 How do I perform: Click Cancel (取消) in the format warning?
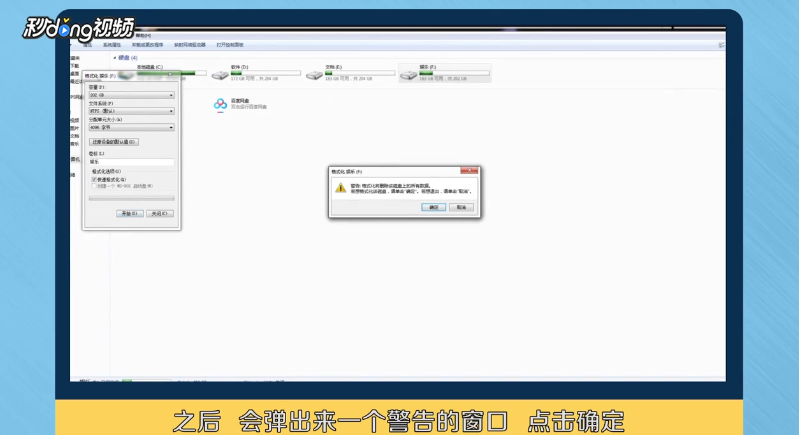(x=461, y=207)
